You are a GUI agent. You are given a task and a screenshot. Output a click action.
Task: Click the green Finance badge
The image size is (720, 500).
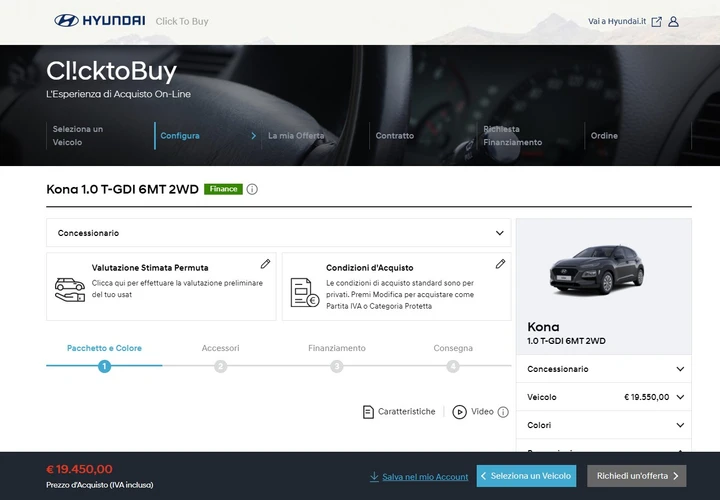(224, 189)
